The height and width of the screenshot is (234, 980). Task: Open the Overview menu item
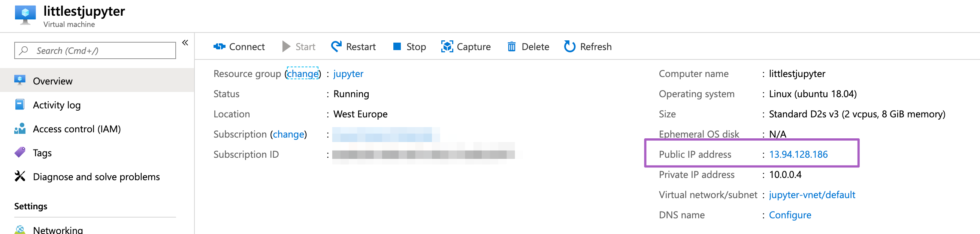52,81
